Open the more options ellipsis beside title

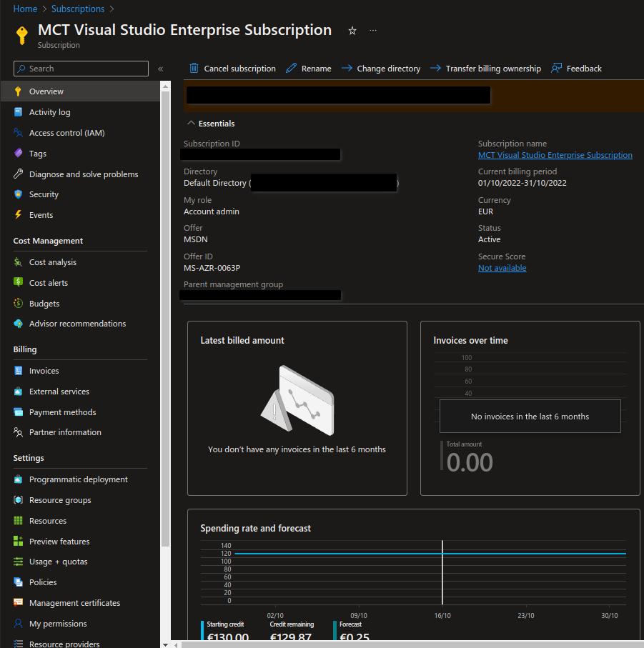(x=373, y=30)
